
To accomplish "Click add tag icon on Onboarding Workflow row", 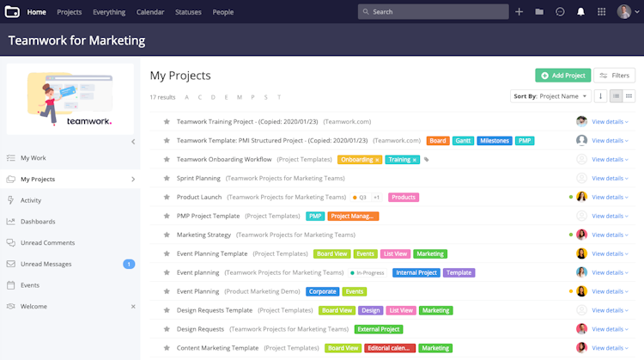I will point(427,160).
